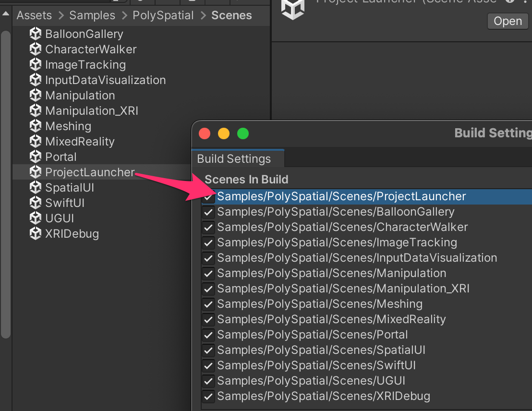Click the Meshing scene asset icon
Screen dimensions: 532x411
click(x=36, y=126)
